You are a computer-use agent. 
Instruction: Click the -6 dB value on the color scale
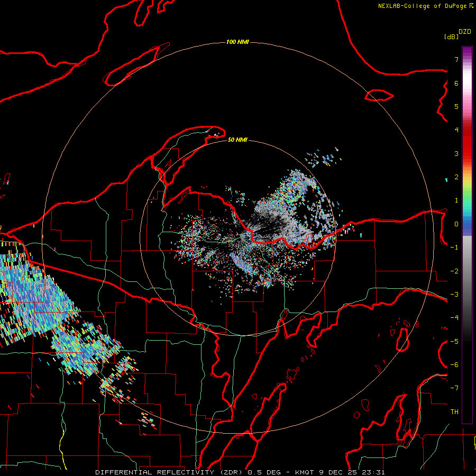point(454,365)
